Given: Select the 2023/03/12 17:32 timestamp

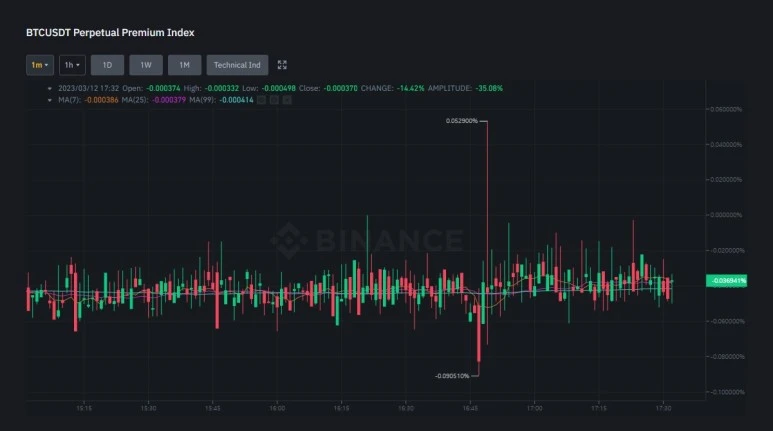Looking at the screenshot, I should (89, 88).
